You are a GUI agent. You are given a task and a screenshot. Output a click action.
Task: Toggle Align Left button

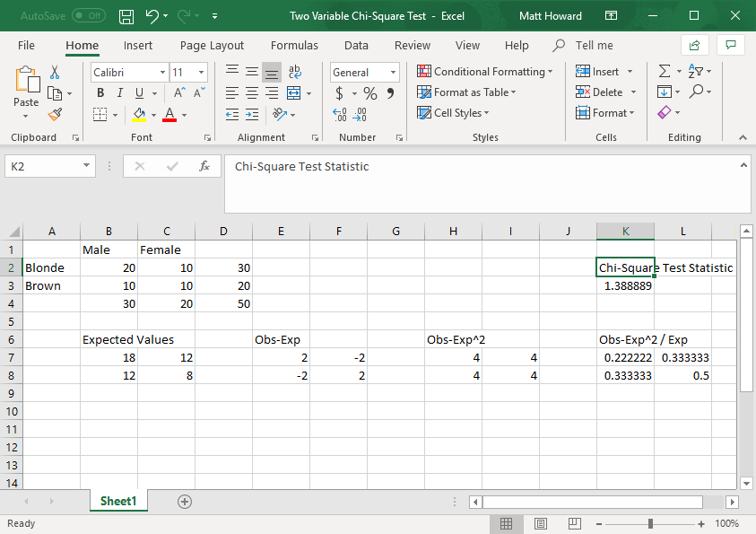point(232,92)
